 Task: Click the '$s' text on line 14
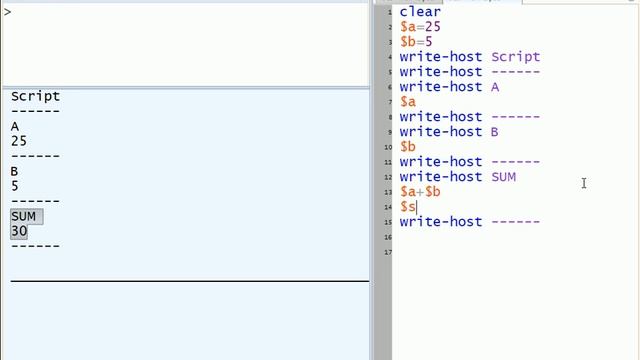pyautogui.click(x=408, y=207)
